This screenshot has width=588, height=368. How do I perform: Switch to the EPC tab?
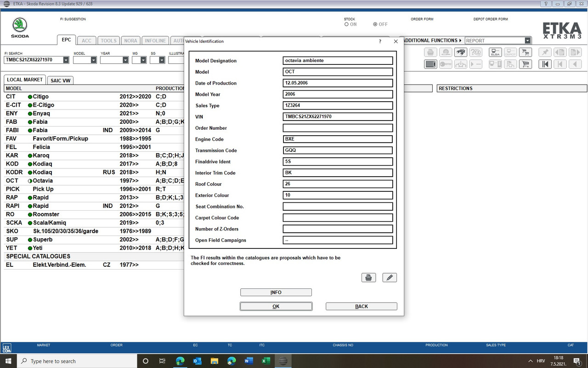pyautogui.click(x=66, y=40)
